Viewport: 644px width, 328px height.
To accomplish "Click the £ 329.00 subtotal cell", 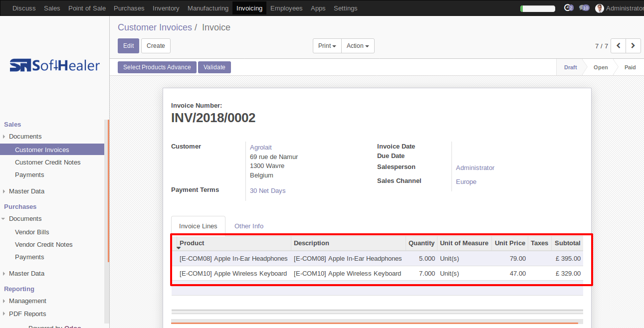I will tap(568, 274).
